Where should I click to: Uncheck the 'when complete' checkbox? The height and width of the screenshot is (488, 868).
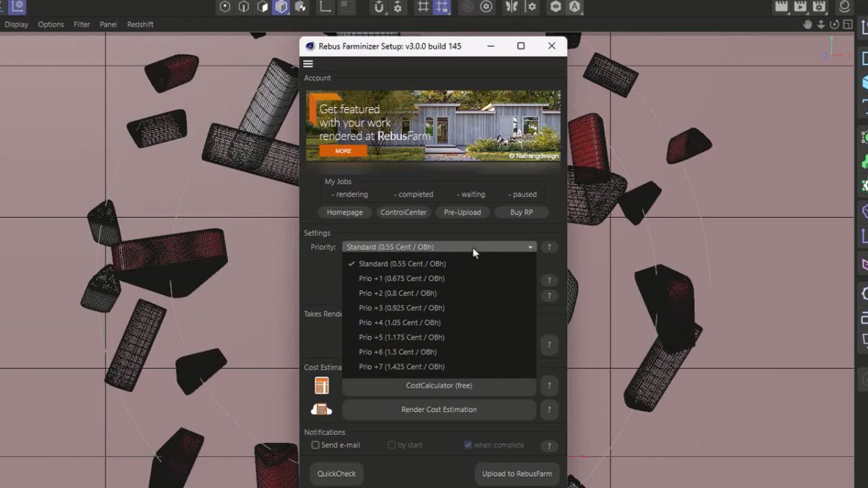[468, 445]
